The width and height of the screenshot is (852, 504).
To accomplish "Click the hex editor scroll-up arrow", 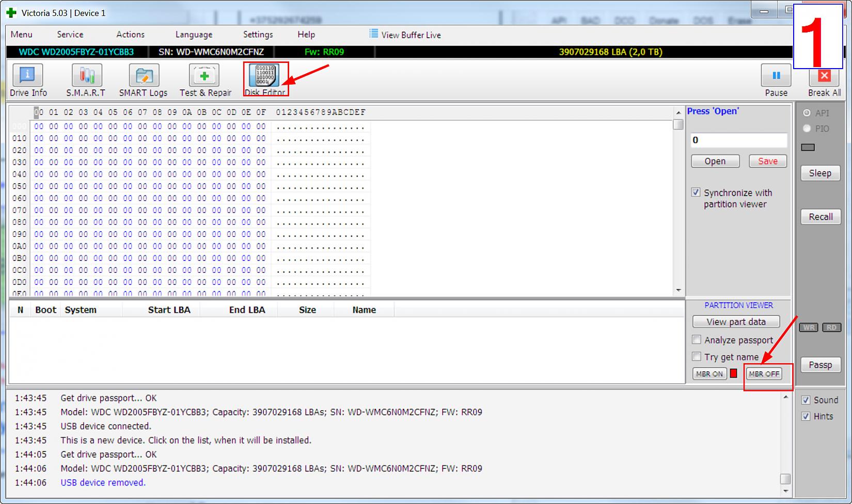I will click(x=679, y=112).
